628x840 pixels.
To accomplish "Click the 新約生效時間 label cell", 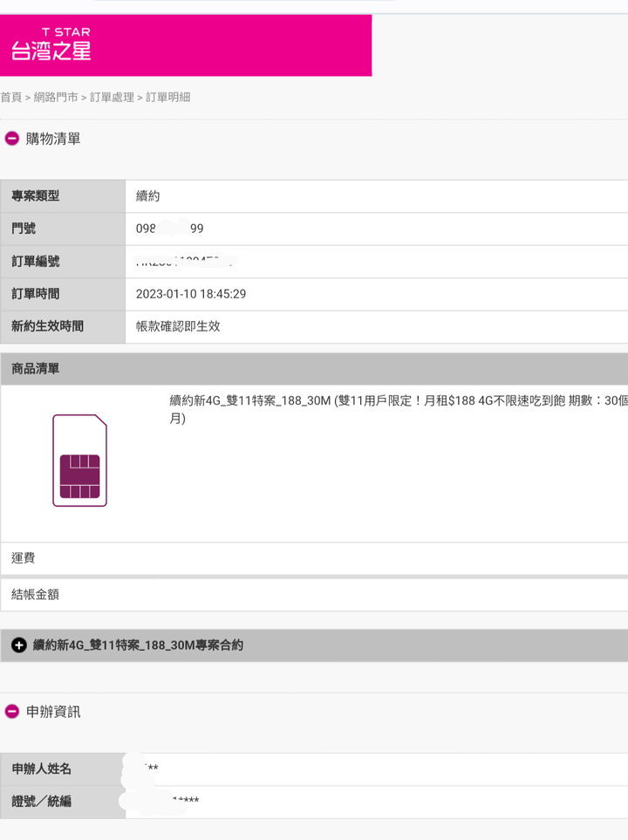I will pyautogui.click(x=63, y=327).
